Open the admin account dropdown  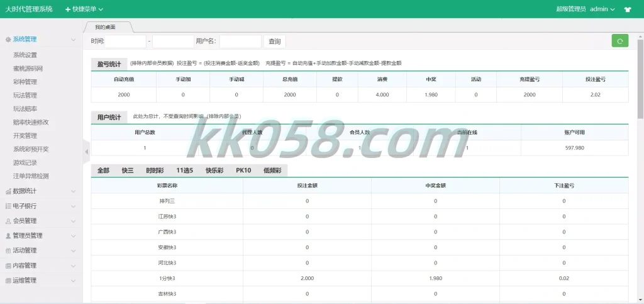[x=602, y=9]
